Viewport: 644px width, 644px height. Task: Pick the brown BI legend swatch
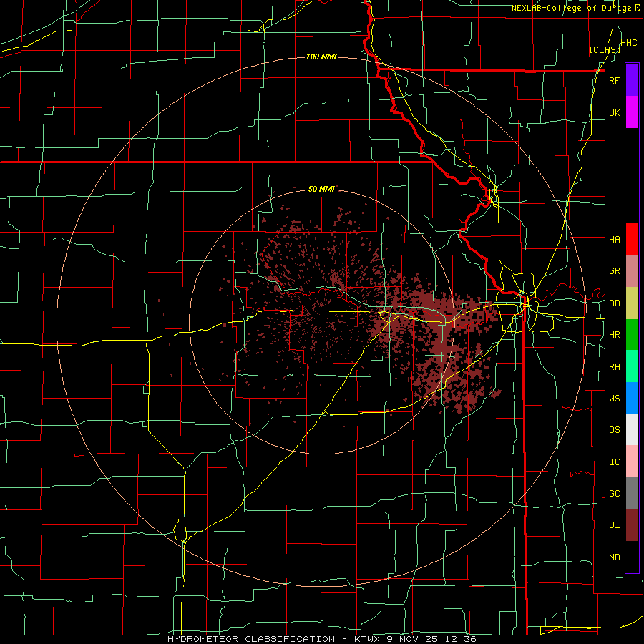(632, 525)
